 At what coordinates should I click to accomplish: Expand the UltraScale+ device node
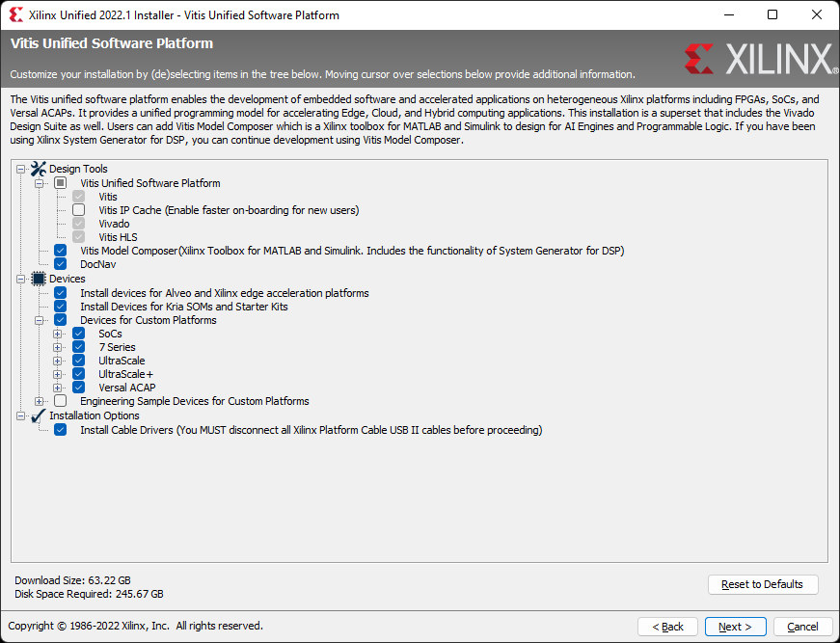tap(57, 374)
